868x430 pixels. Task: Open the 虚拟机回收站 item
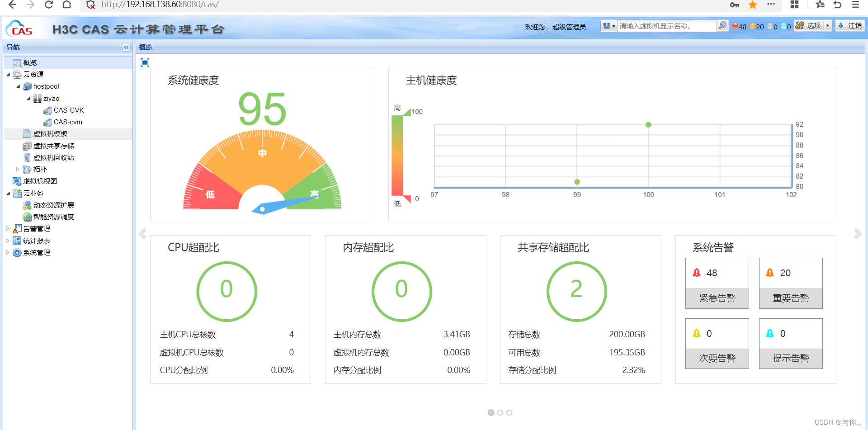point(53,157)
